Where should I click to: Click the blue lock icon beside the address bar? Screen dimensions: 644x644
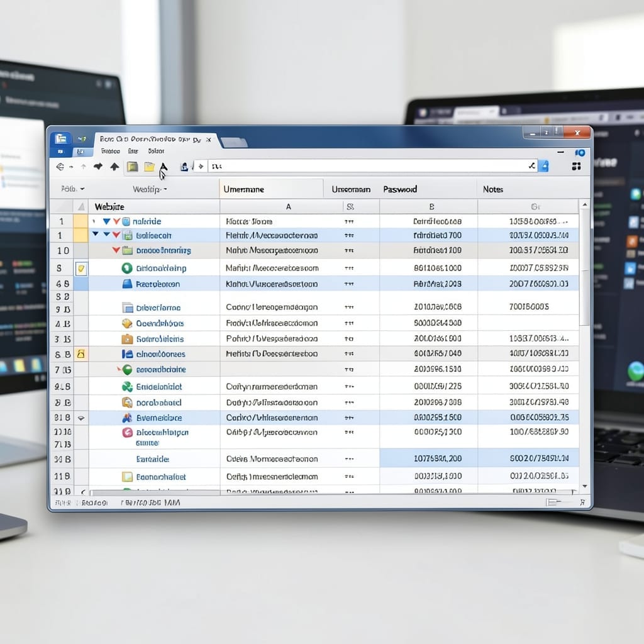(x=545, y=166)
